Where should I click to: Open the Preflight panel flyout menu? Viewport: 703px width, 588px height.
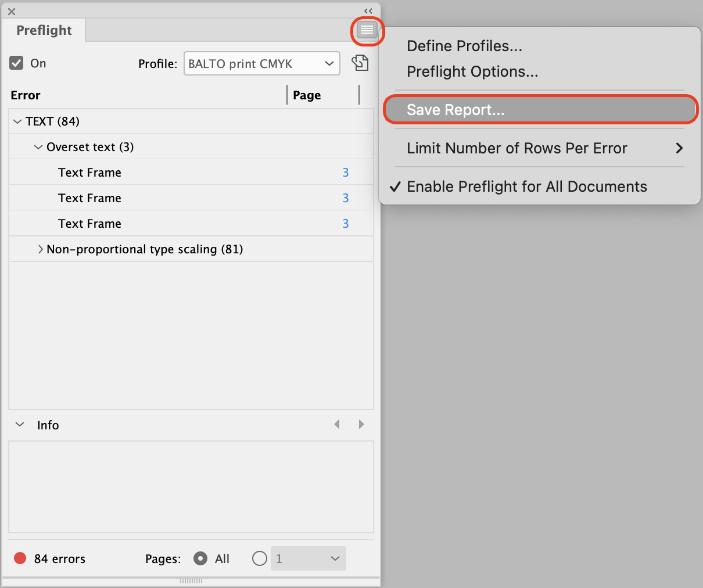(x=367, y=30)
